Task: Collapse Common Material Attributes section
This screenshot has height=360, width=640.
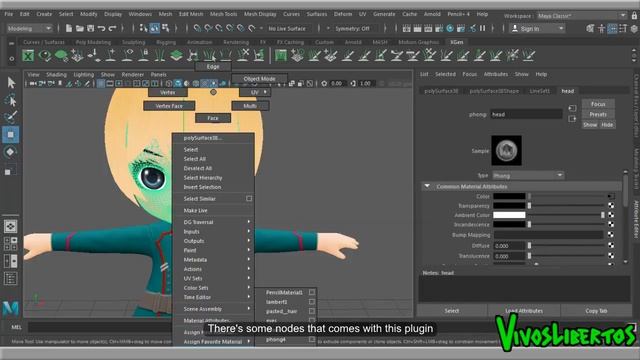Action: tap(427, 186)
